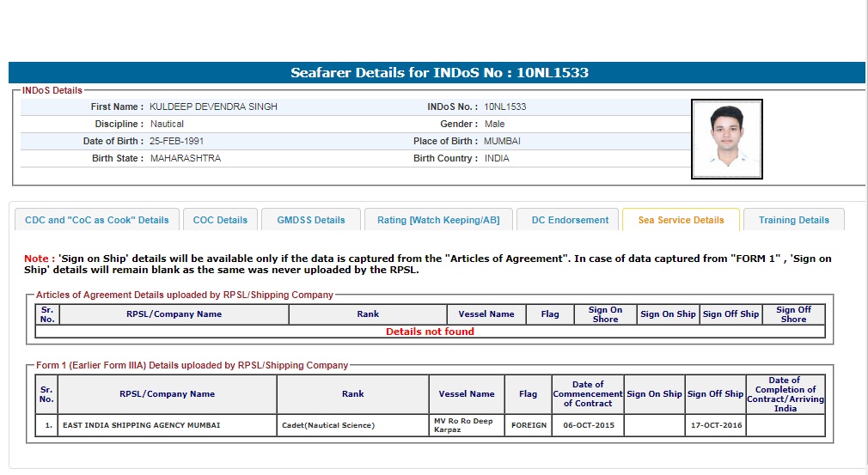Switch to the COC Details tab

pyautogui.click(x=220, y=220)
